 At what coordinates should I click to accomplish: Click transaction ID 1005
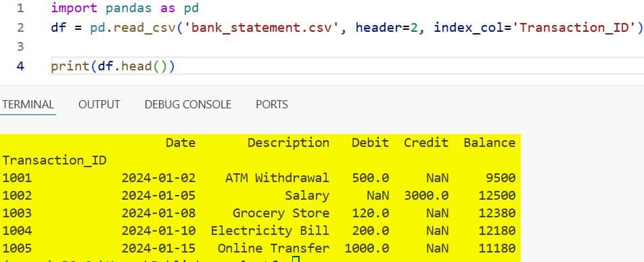pyautogui.click(x=17, y=248)
